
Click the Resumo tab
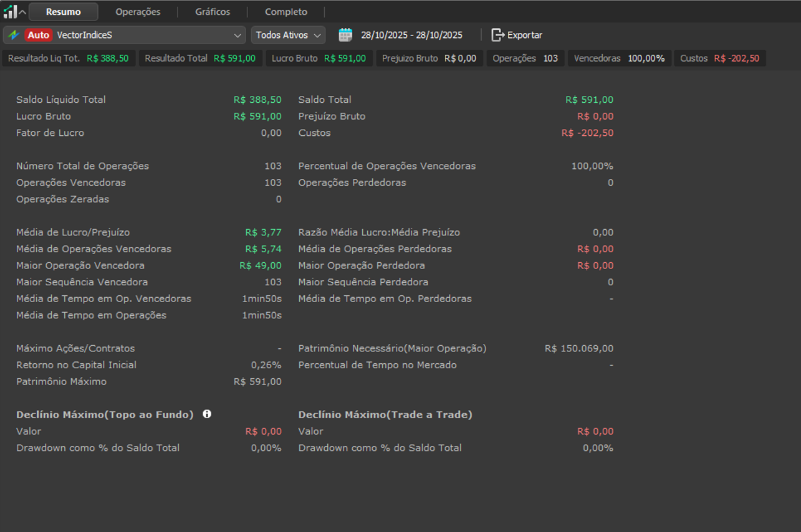(x=63, y=12)
